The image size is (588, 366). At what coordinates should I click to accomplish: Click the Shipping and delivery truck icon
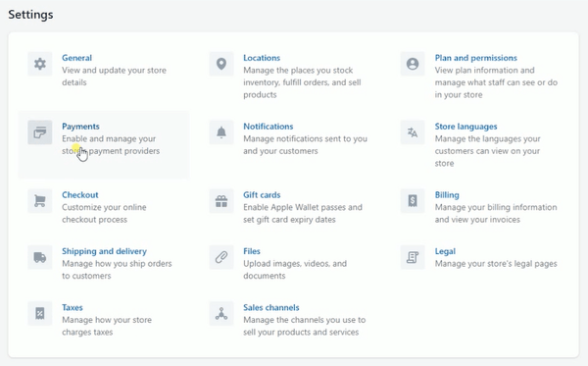click(40, 257)
